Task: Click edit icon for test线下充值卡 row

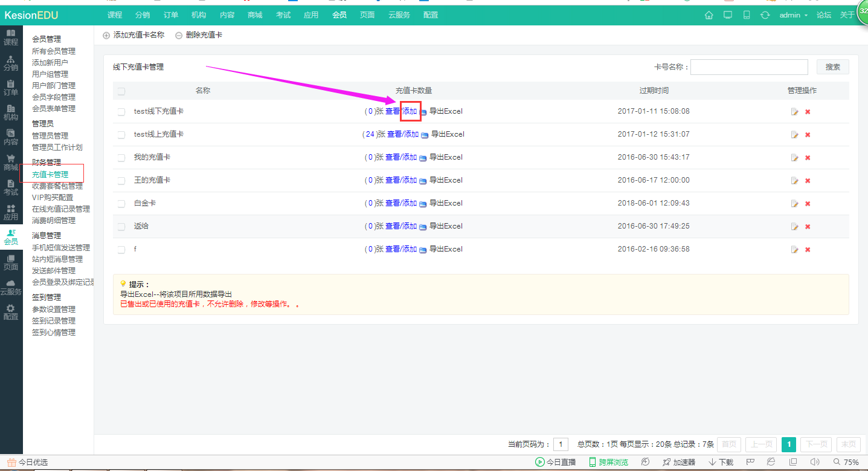Action: (795, 112)
